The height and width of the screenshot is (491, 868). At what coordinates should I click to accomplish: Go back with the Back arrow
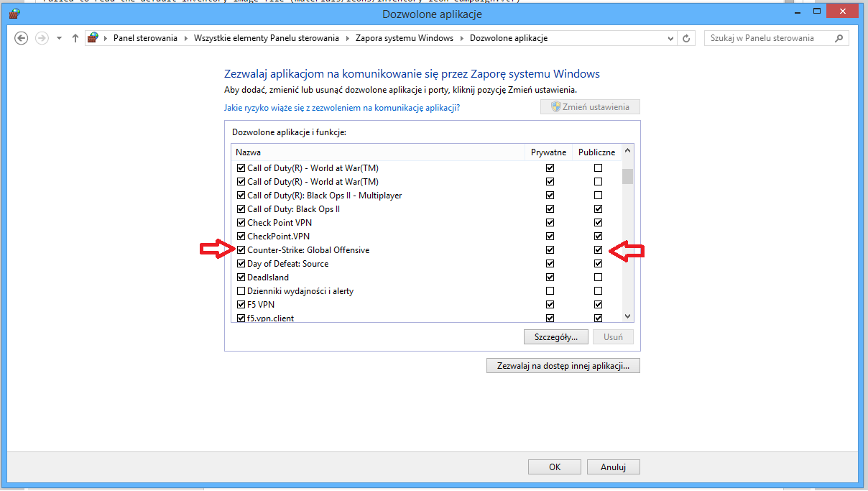tap(22, 38)
